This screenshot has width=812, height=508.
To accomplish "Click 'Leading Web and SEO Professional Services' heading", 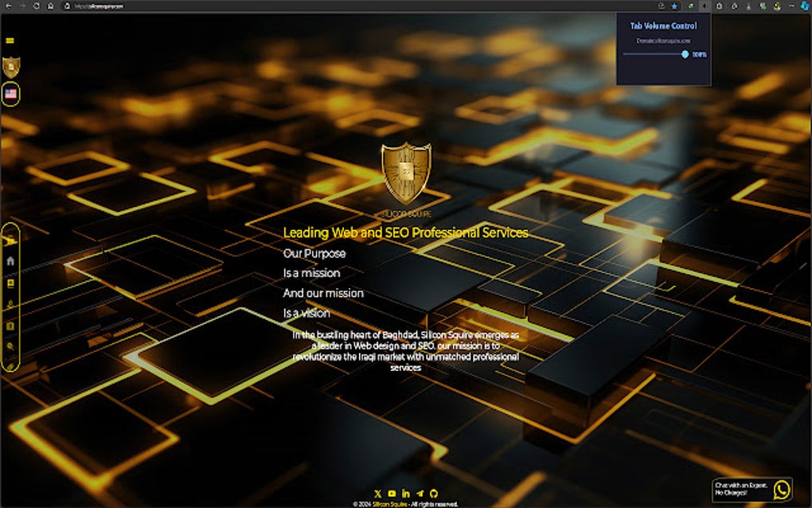I will pyautogui.click(x=405, y=233).
